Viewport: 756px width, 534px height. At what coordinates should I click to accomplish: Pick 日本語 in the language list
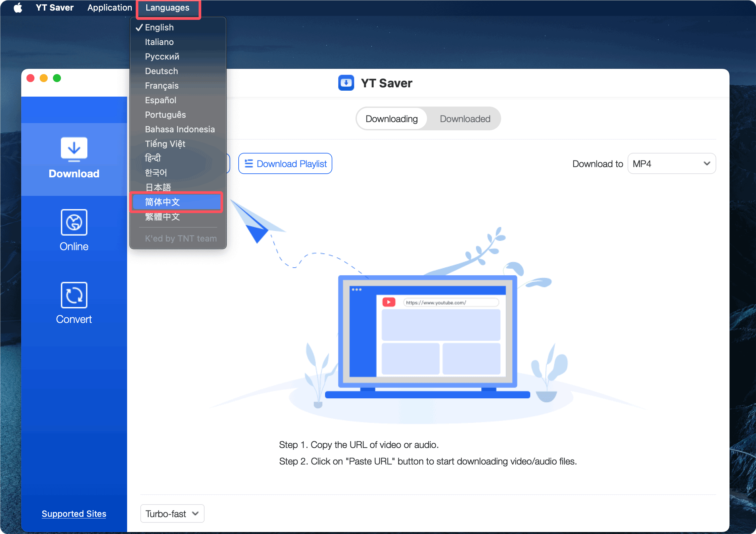[x=158, y=187]
